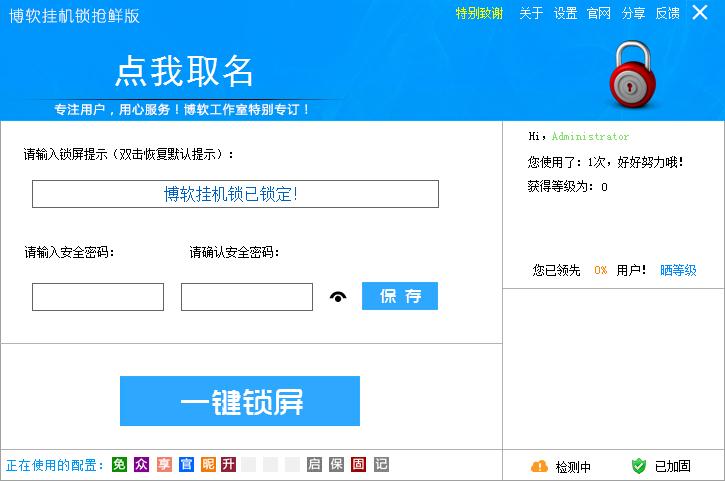Toggle password visibility with the eye icon
This screenshot has width=725, height=481.
pyautogui.click(x=338, y=297)
